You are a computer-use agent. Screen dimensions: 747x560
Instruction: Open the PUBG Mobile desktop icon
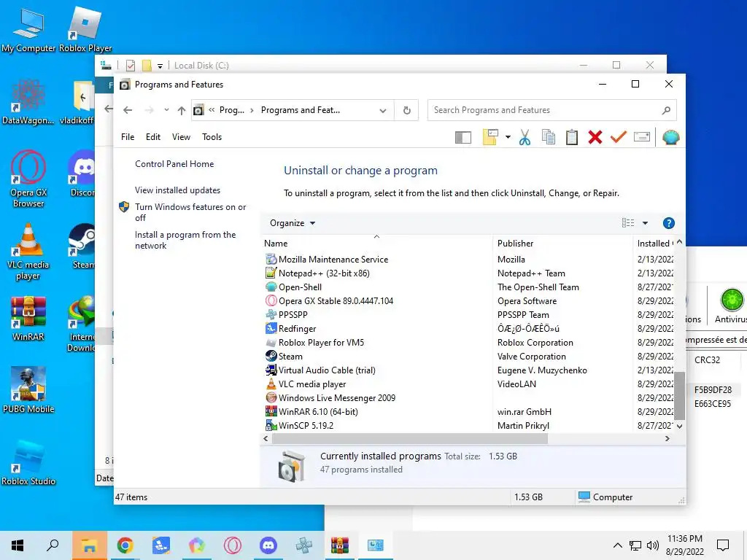28,391
